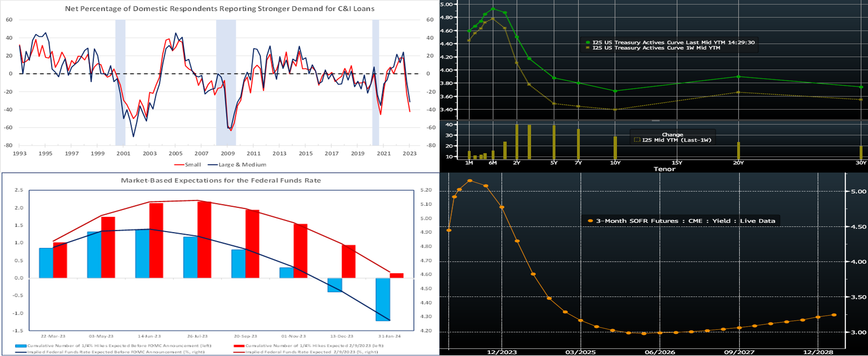Click the red swatch for Hikes Expected 2/9/2023
Image resolution: width=868 pixels, height=356 pixels.
tap(239, 346)
